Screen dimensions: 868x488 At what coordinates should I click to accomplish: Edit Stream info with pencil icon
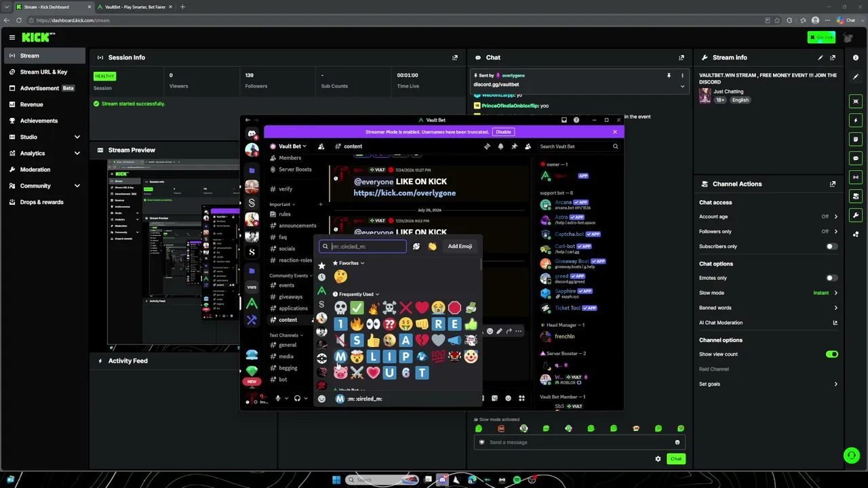click(x=821, y=58)
